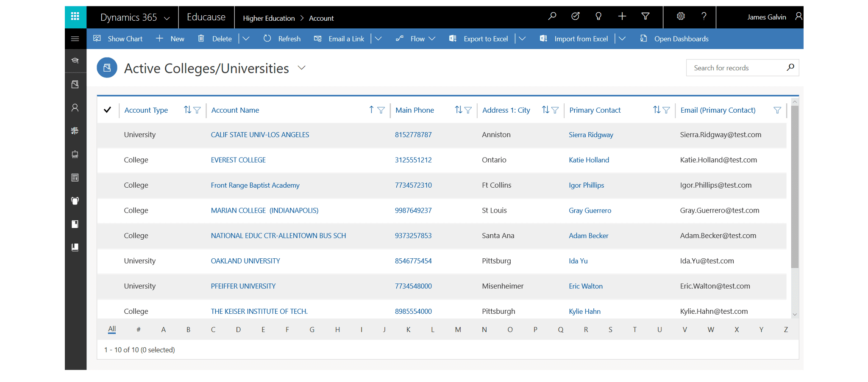Filter records by letter P

tap(535, 329)
